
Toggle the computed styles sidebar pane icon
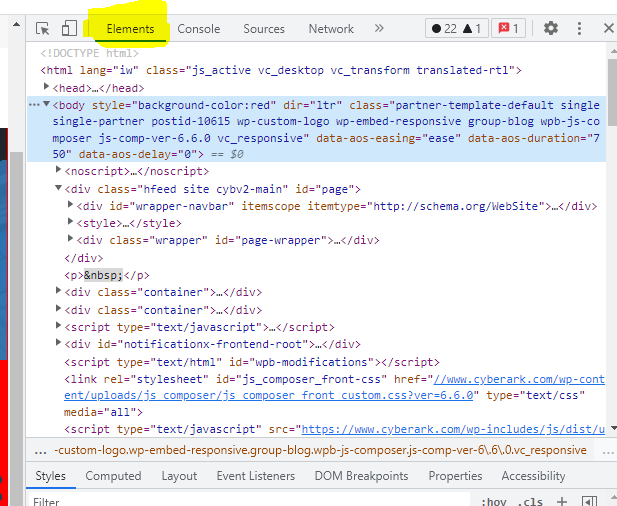(x=589, y=501)
